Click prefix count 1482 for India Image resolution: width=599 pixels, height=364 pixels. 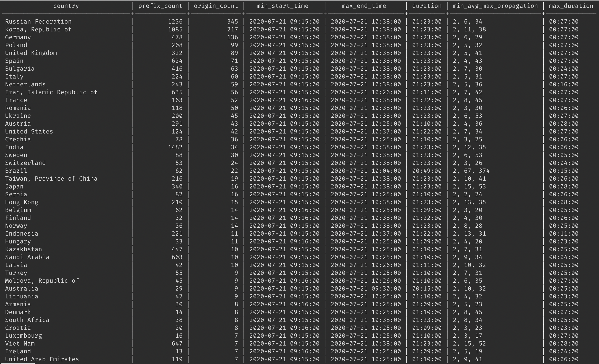click(175, 147)
